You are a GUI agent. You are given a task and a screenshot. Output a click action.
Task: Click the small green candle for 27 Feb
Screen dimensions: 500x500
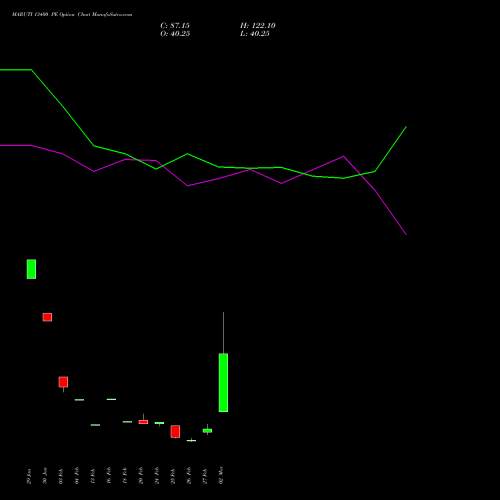(x=207, y=431)
